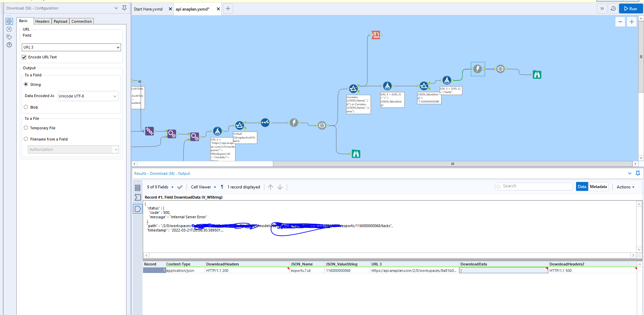
Task: Select the Filter tool with the funnel icon
Action: click(240, 125)
